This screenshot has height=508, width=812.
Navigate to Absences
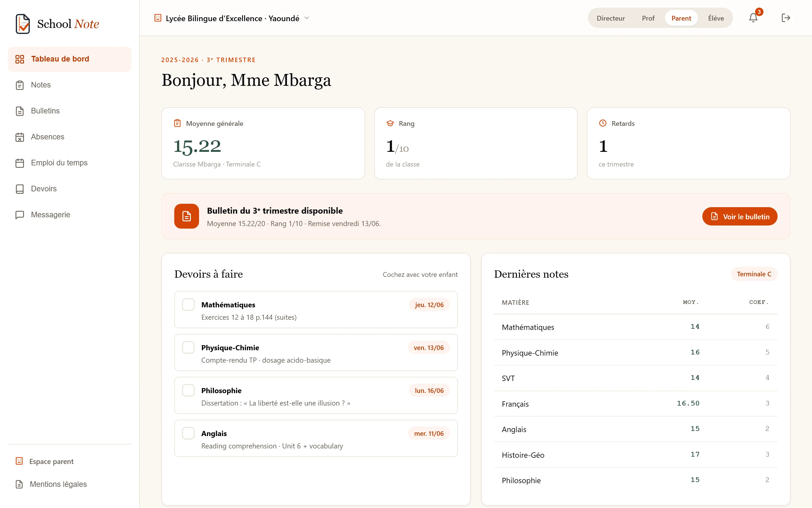pyautogui.click(x=69, y=137)
